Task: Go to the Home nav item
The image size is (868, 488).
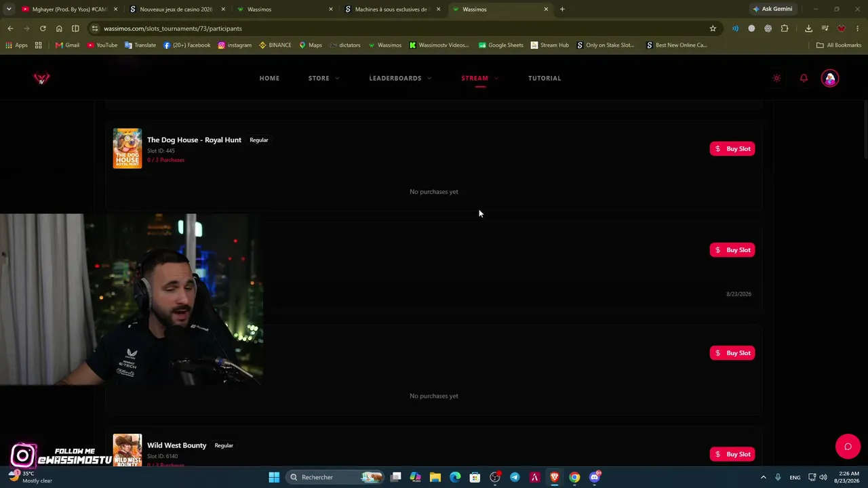Action: [x=269, y=78]
